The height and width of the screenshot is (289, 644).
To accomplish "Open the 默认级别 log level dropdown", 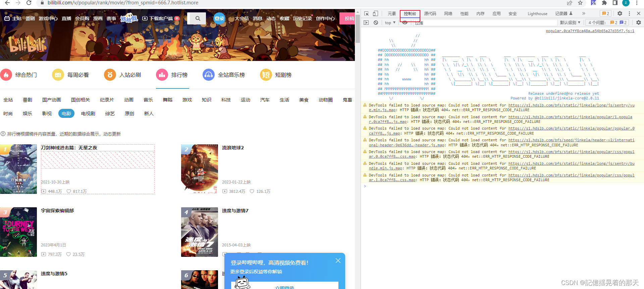I will pyautogui.click(x=570, y=22).
